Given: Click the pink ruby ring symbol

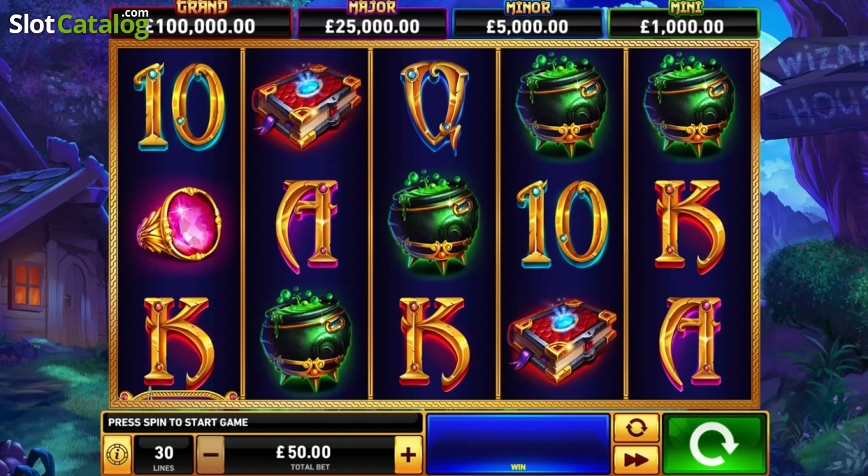Looking at the screenshot, I should pos(178,224).
